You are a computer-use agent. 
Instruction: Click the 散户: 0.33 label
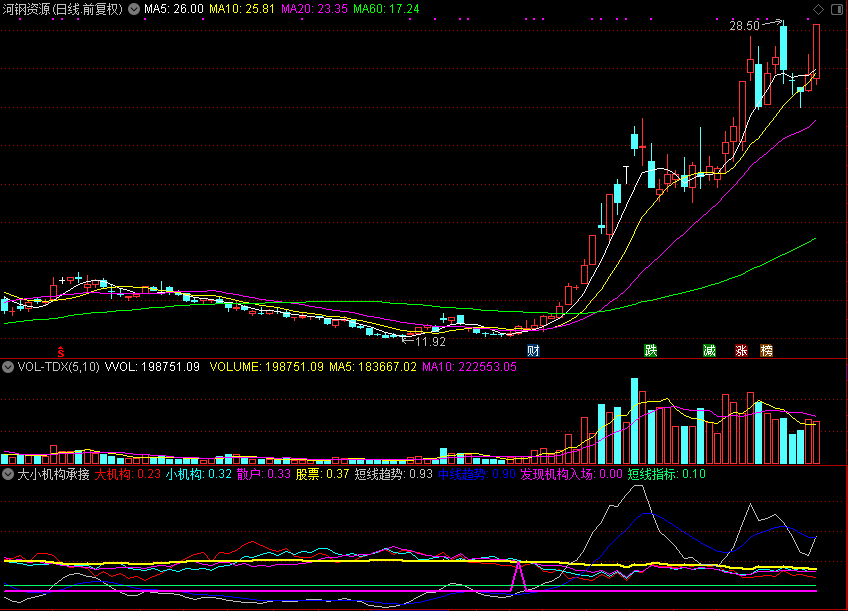pyautogui.click(x=264, y=475)
